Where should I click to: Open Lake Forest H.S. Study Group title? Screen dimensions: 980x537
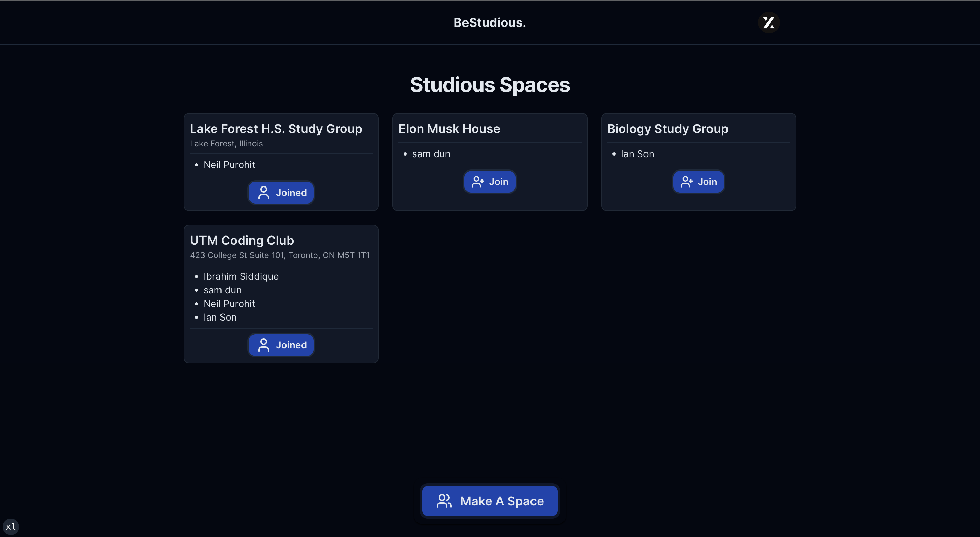(x=276, y=129)
